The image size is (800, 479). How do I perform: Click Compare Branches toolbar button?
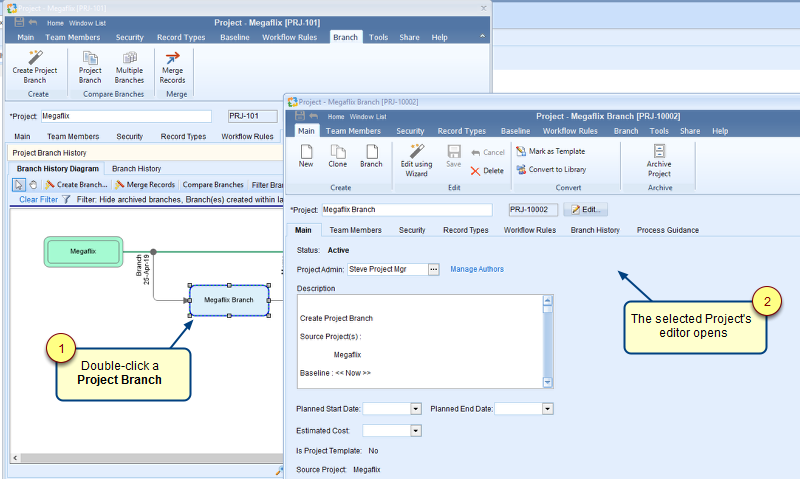tap(213, 185)
